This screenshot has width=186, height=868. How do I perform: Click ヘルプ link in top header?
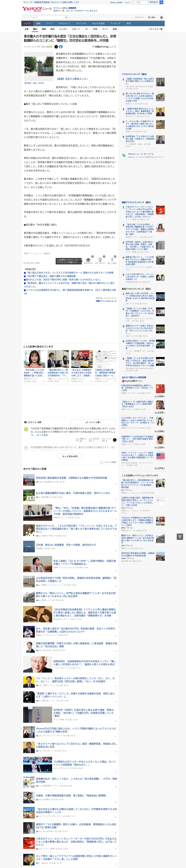[x=127, y=2]
